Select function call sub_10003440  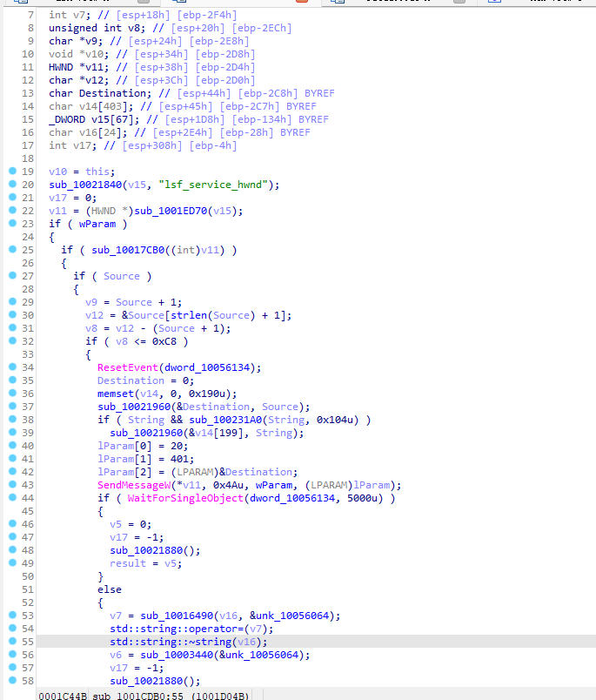[177, 655]
